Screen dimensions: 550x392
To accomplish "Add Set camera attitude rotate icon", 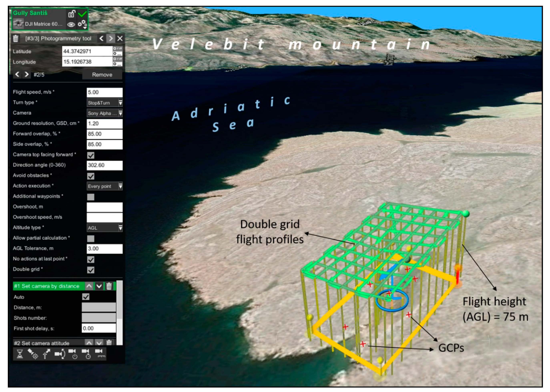I will point(60,354).
